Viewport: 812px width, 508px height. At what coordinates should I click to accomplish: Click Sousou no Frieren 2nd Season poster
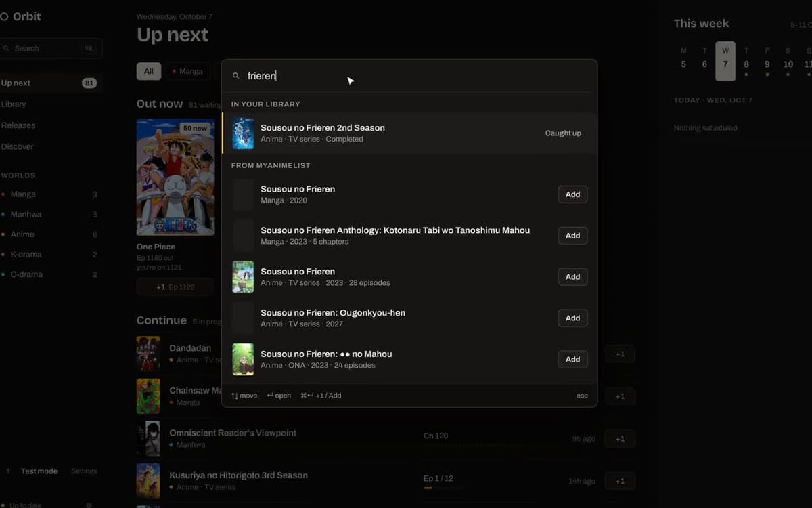[x=243, y=133]
